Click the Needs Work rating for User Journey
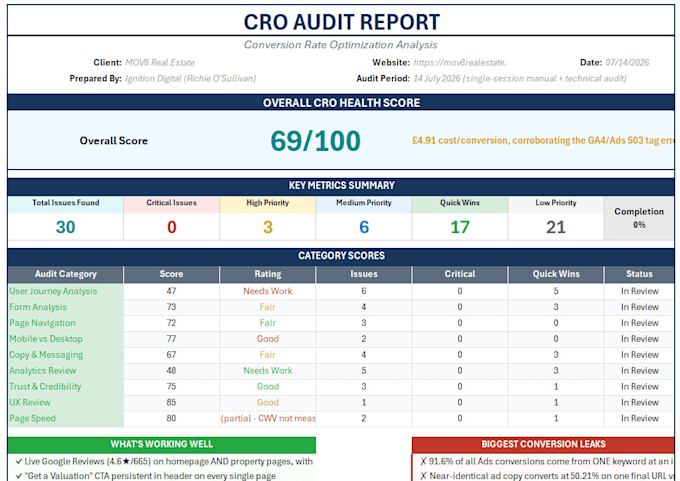The image size is (680, 481). pyautogui.click(x=268, y=291)
